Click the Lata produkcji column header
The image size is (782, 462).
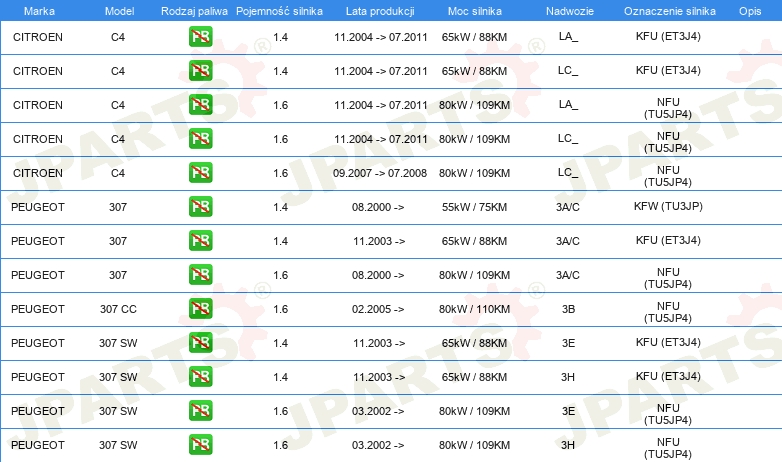click(x=380, y=11)
